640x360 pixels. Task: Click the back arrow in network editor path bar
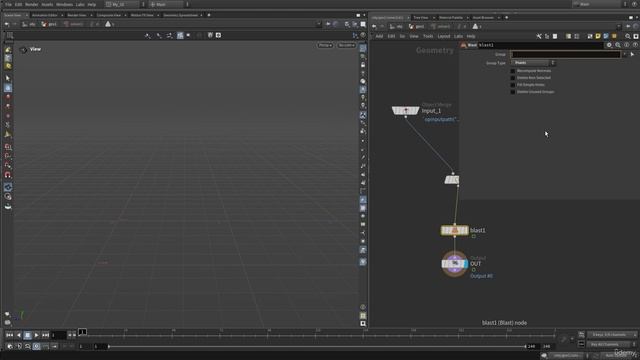[x=374, y=27]
